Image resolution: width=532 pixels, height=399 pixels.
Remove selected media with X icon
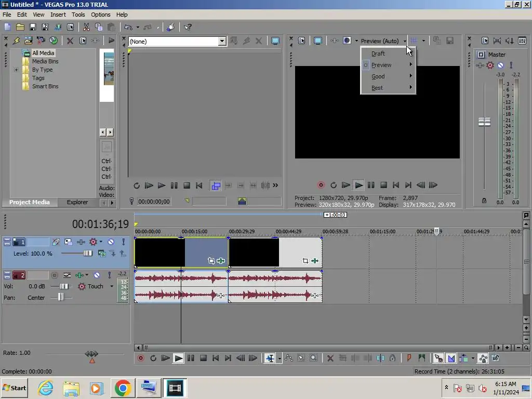[x=70, y=41]
